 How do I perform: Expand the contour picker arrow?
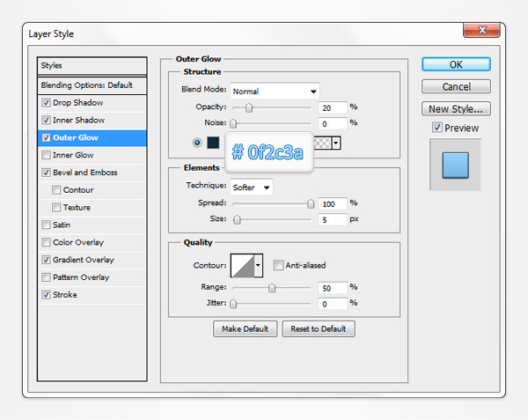pos(258,265)
